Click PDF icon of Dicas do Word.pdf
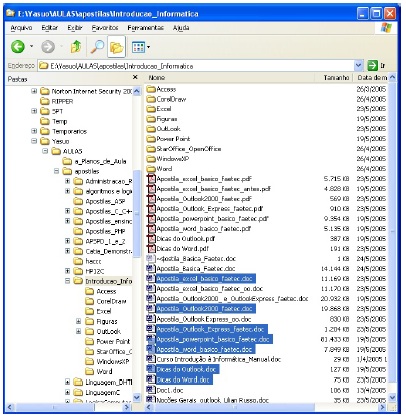This screenshot has width=406, height=417. [151, 249]
